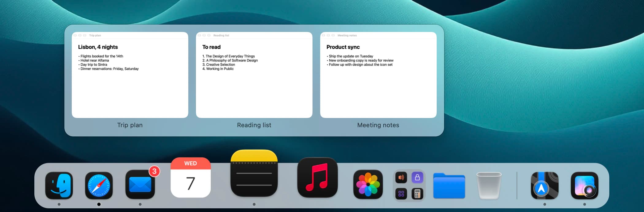This screenshot has width=644, height=212.
Task: Select the Meeting notes window thumbnail
Action: pyautogui.click(x=378, y=75)
